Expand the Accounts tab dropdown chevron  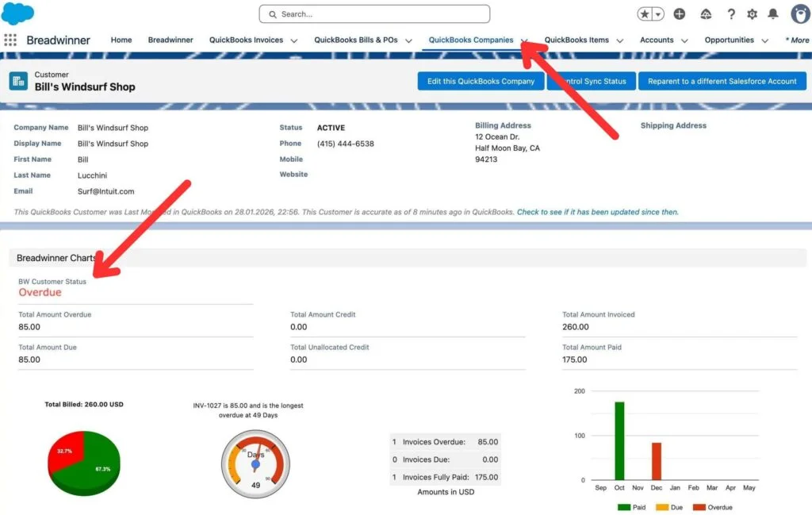(x=684, y=40)
